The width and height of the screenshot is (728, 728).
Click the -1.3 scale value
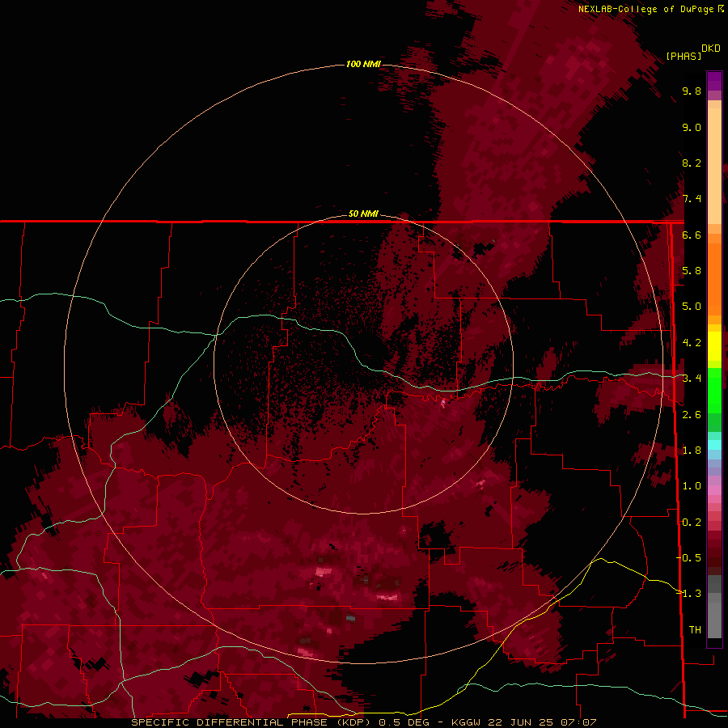pyautogui.click(x=688, y=594)
